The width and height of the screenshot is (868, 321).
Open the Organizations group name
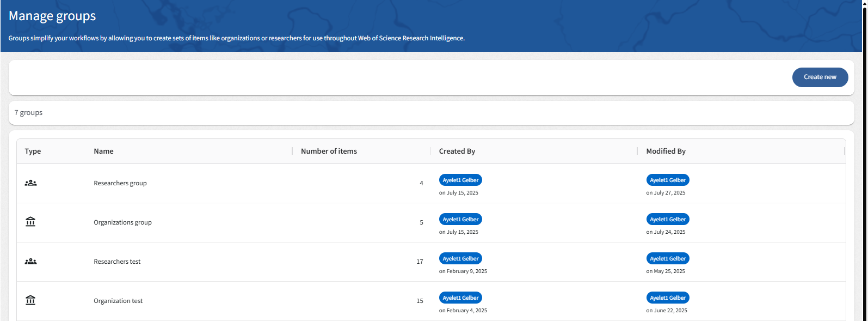pos(122,222)
